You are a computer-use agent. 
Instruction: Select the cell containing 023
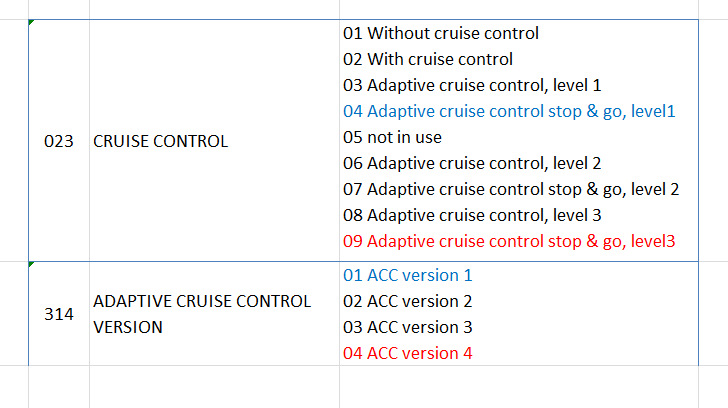59,141
